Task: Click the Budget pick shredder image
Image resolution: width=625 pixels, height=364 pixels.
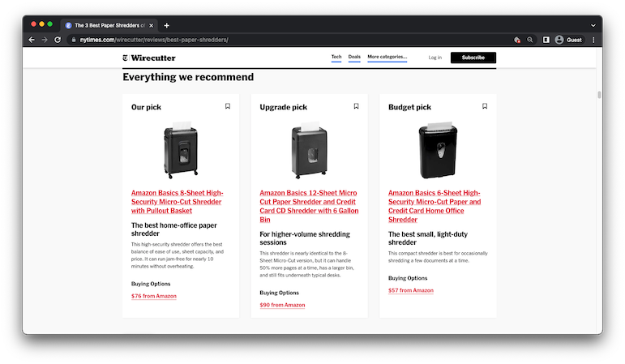Action: click(x=438, y=150)
